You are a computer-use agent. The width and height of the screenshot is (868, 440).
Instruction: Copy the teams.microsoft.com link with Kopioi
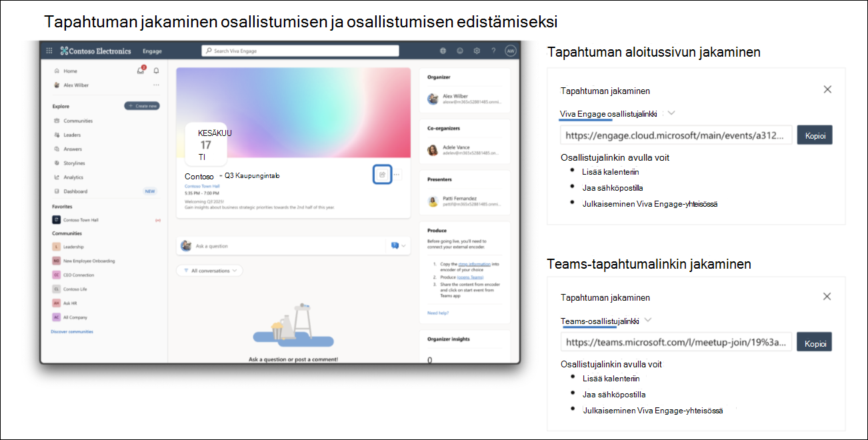coord(815,343)
